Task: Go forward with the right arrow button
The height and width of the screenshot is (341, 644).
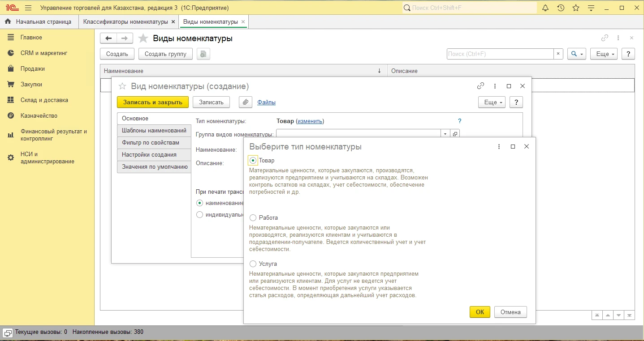Action: [x=125, y=38]
